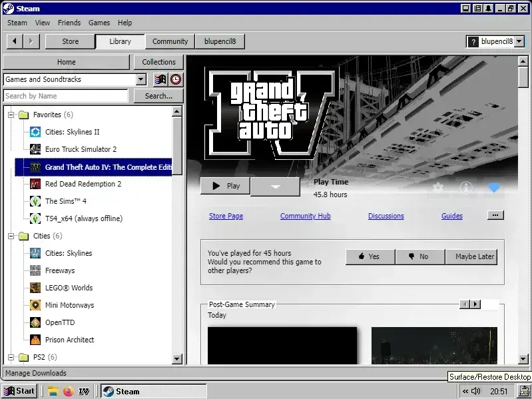Click the TS4_x64 (always offline) icon
Viewport: 532px width, 399px height.
pyautogui.click(x=35, y=218)
